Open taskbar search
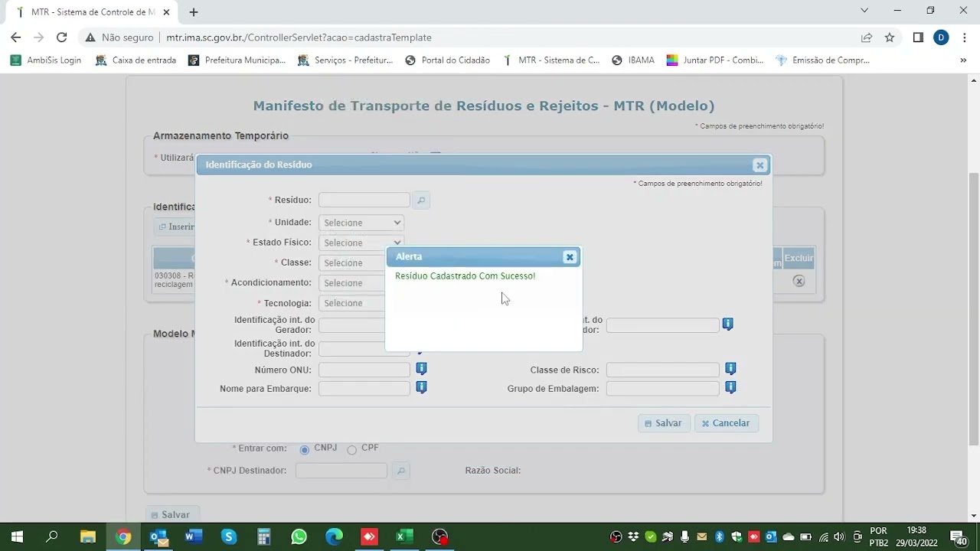This screenshot has width=980, height=551. (52, 536)
